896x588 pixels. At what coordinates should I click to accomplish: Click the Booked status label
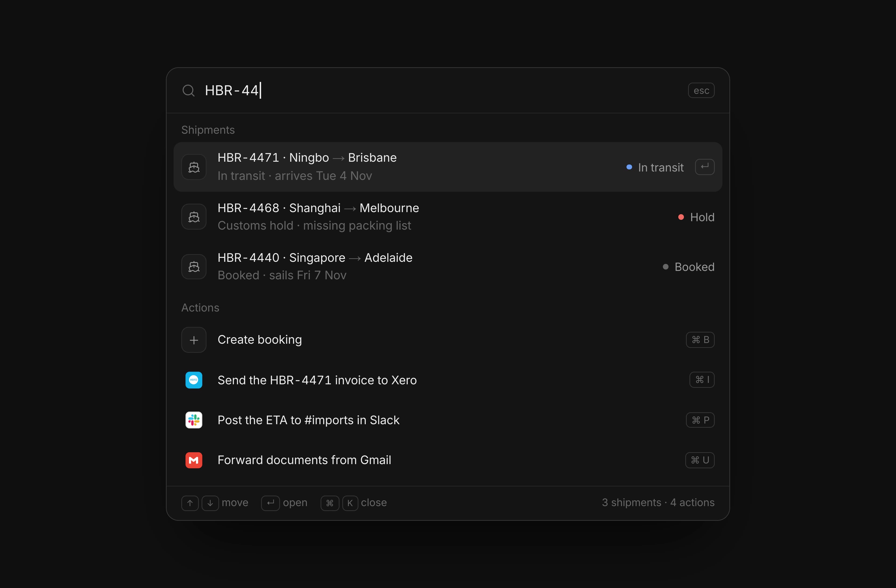pyautogui.click(x=694, y=267)
